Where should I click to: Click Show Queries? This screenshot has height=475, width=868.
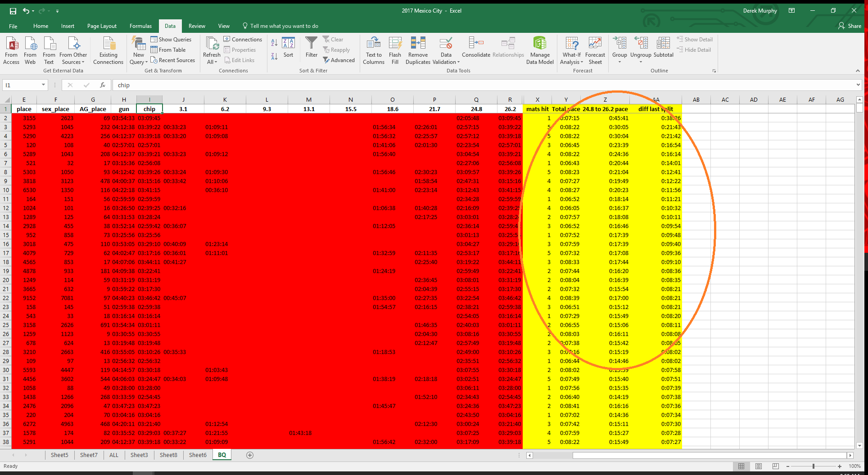(171, 40)
